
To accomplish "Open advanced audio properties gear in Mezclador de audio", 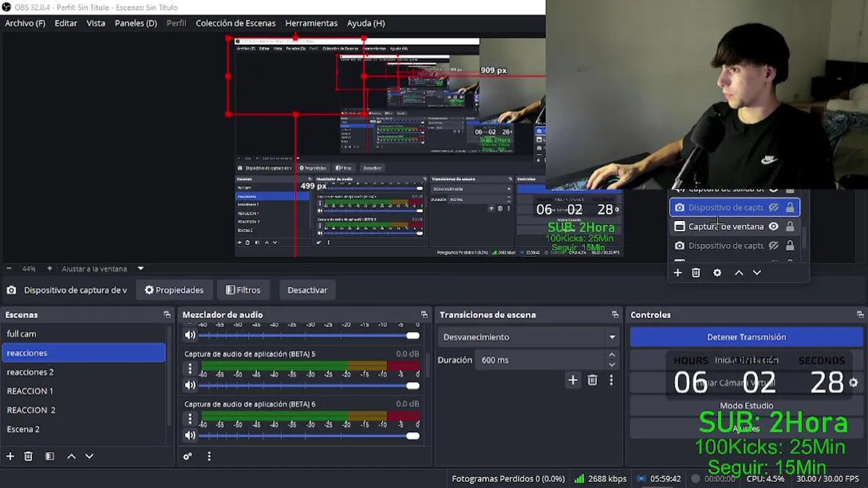I will click(x=188, y=456).
